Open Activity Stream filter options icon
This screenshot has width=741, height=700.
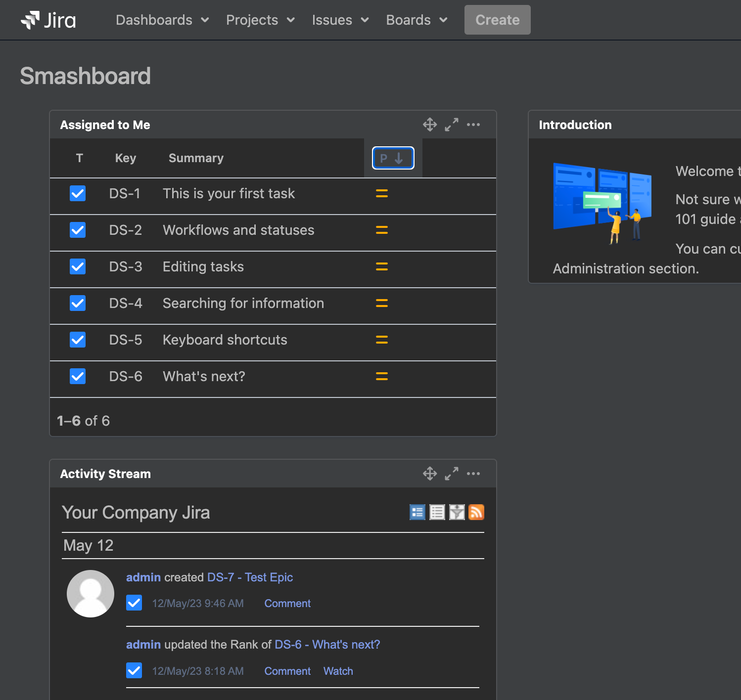pyautogui.click(x=457, y=512)
